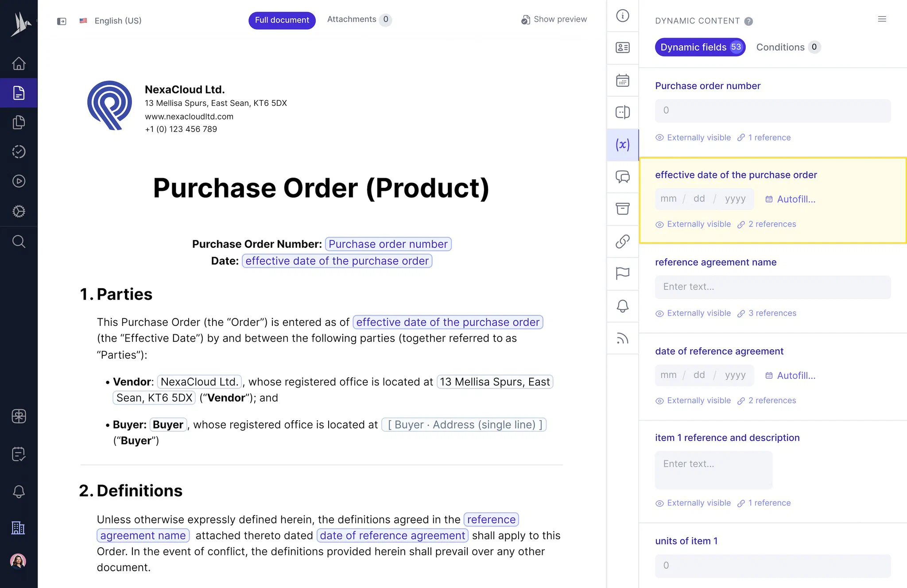Select the Full document tab

tap(282, 20)
